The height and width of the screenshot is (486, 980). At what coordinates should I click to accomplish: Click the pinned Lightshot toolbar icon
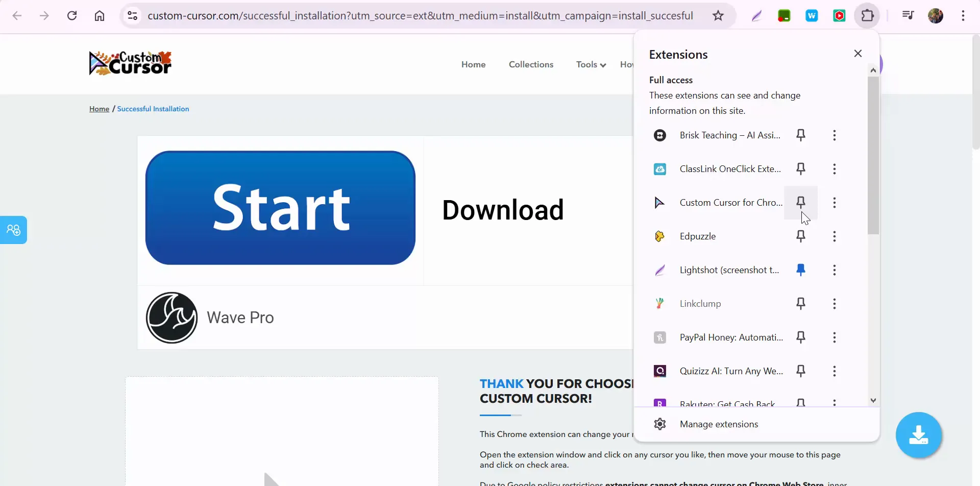coord(757,16)
